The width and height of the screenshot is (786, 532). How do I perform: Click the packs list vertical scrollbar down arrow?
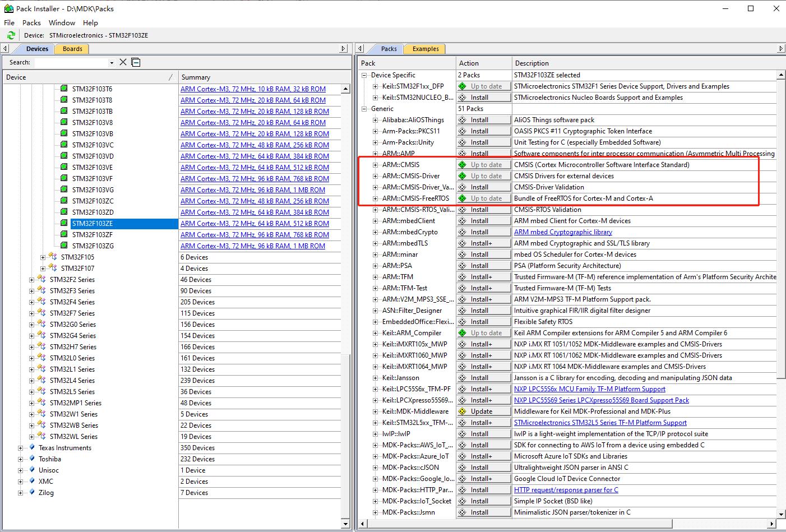coord(781,513)
